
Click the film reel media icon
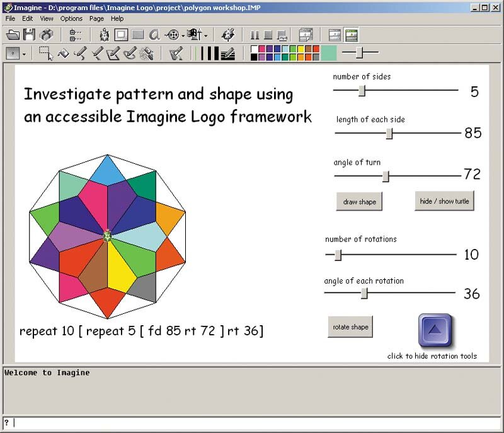173,35
